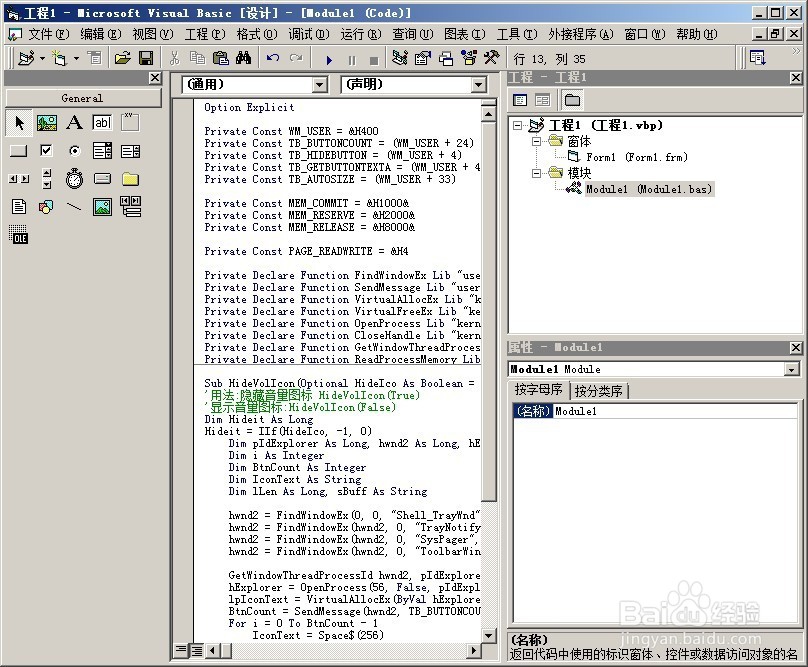Select the Image control tool
This screenshot has width=808, height=667.
point(102,207)
